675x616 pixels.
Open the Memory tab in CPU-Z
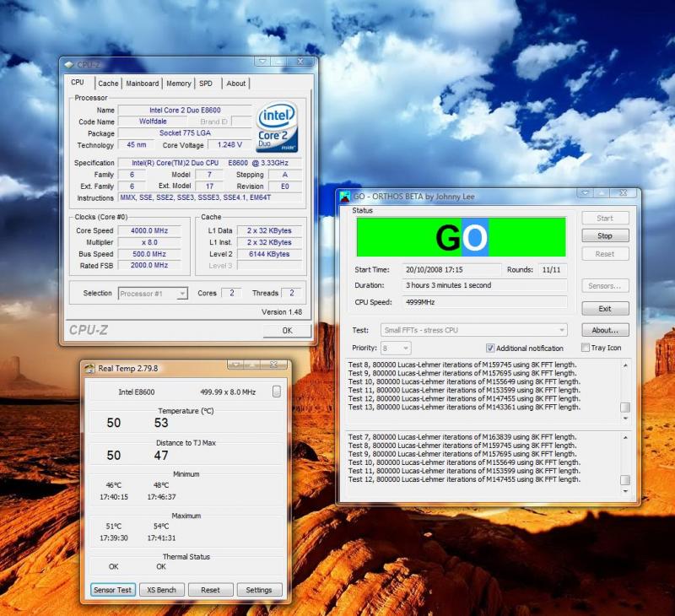(x=178, y=83)
